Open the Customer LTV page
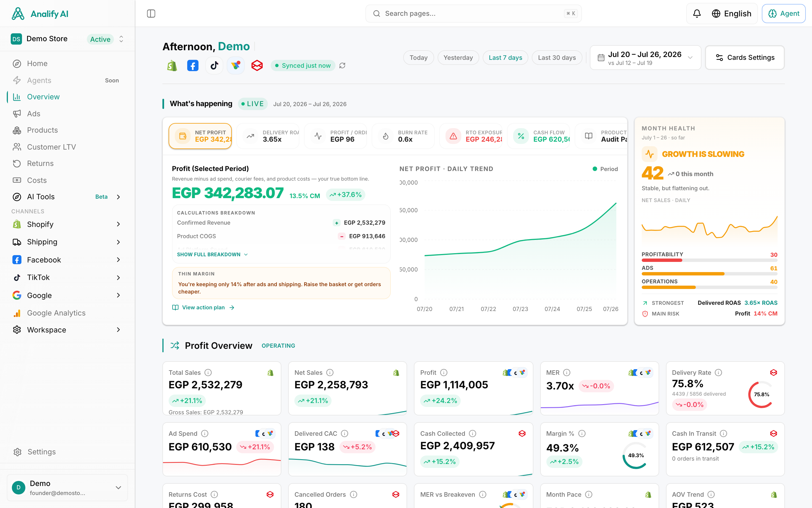The height and width of the screenshot is (508, 812). pyautogui.click(x=67, y=147)
